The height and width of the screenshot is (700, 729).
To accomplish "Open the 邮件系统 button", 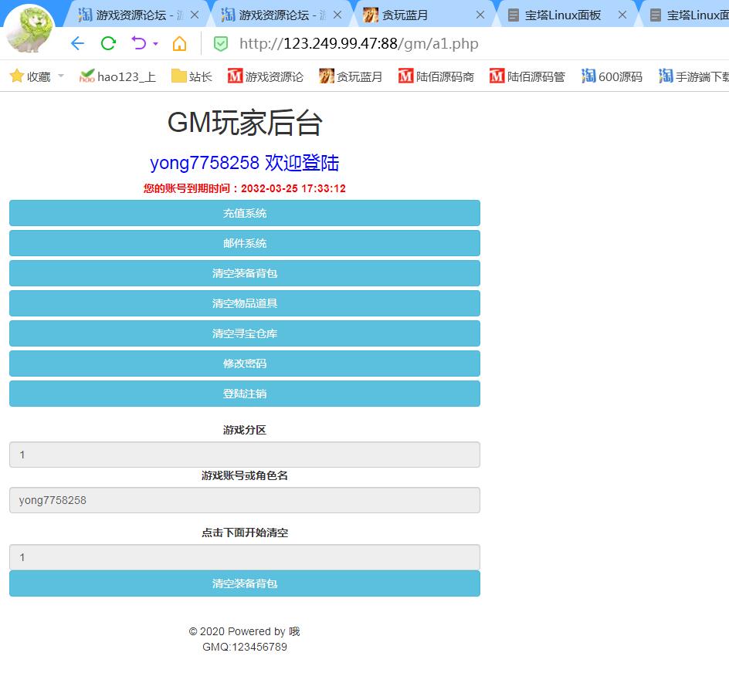I will point(244,243).
